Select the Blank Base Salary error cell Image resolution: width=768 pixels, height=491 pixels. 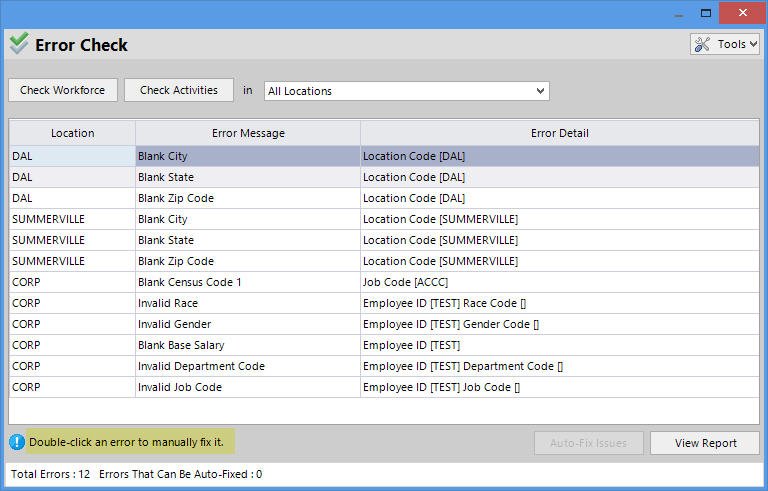pos(248,345)
